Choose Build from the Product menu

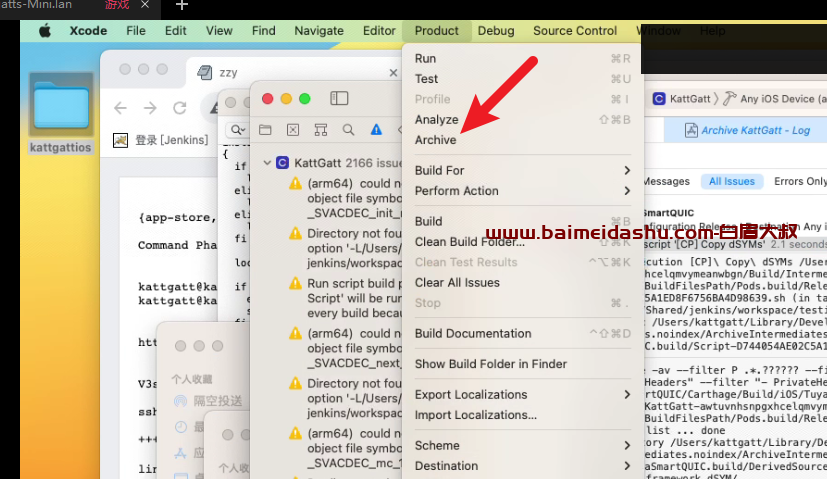click(x=522, y=222)
